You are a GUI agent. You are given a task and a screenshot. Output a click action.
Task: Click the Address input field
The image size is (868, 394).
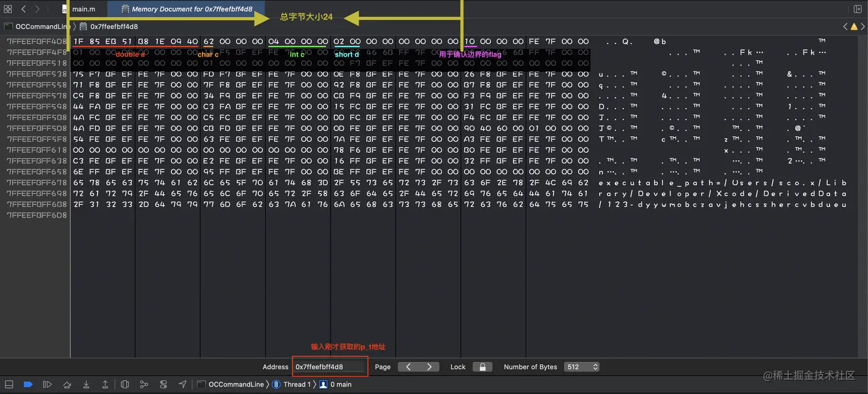point(329,366)
